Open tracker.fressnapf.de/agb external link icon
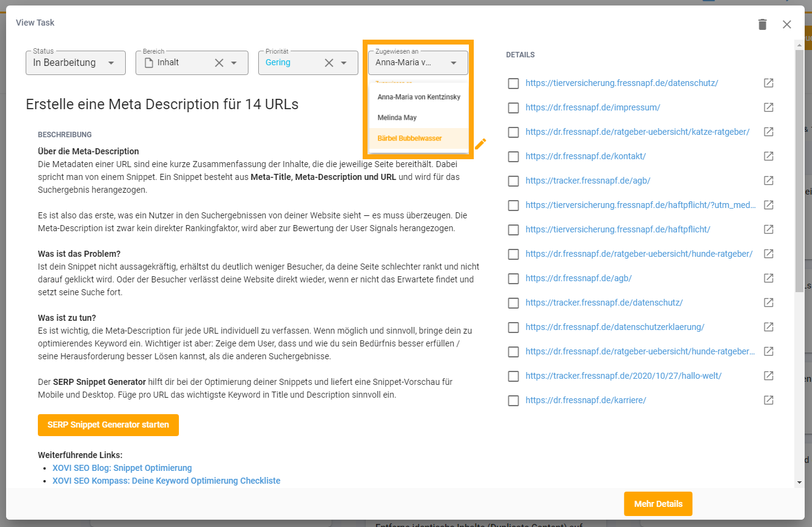Viewport: 812px width, 527px height. [769, 181]
